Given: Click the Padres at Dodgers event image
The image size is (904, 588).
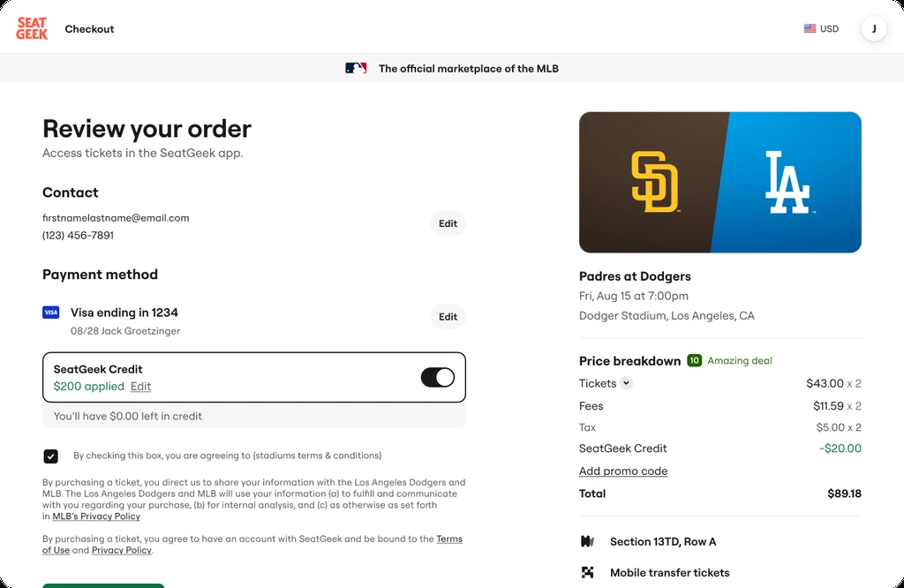Looking at the screenshot, I should [x=720, y=182].
